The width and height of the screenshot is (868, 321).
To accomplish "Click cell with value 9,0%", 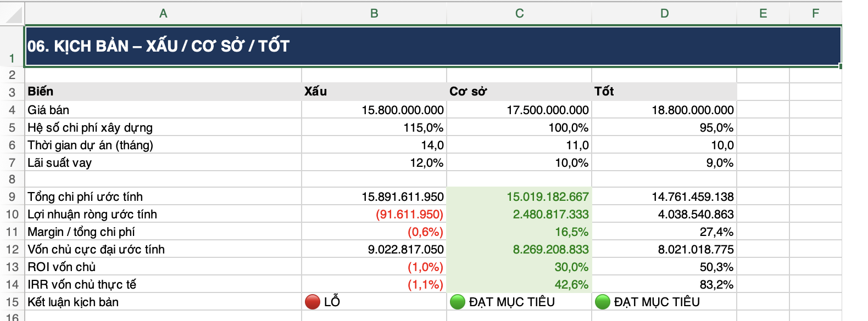I will click(664, 162).
